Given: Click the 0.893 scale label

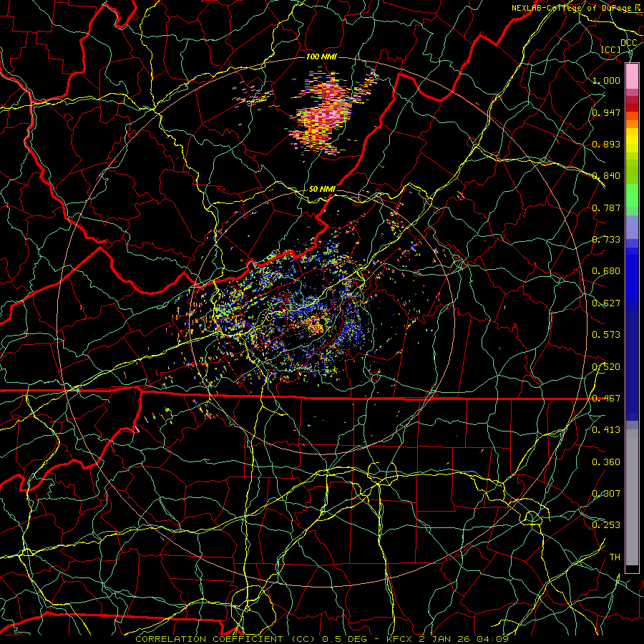Looking at the screenshot, I should (606, 144).
